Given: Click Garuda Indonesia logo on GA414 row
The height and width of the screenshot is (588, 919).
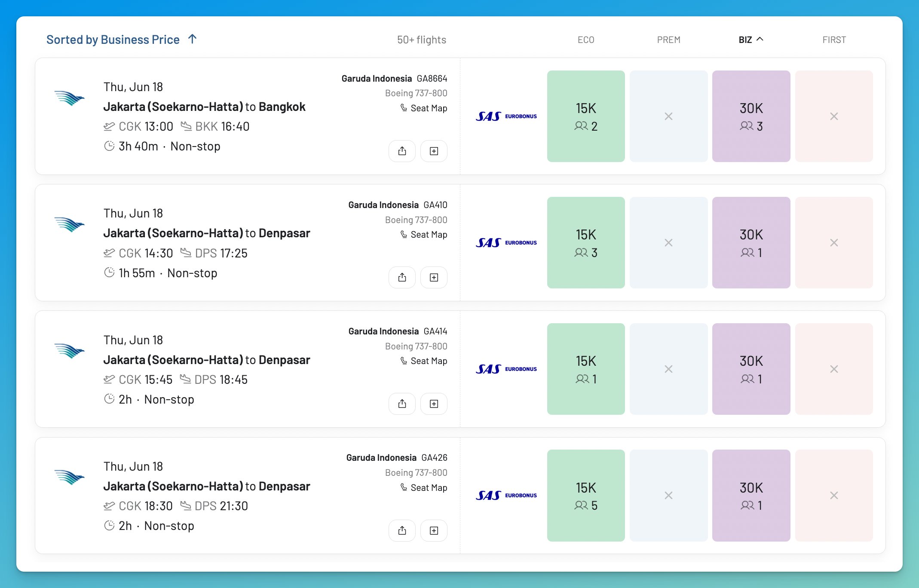Looking at the screenshot, I should coord(69,351).
